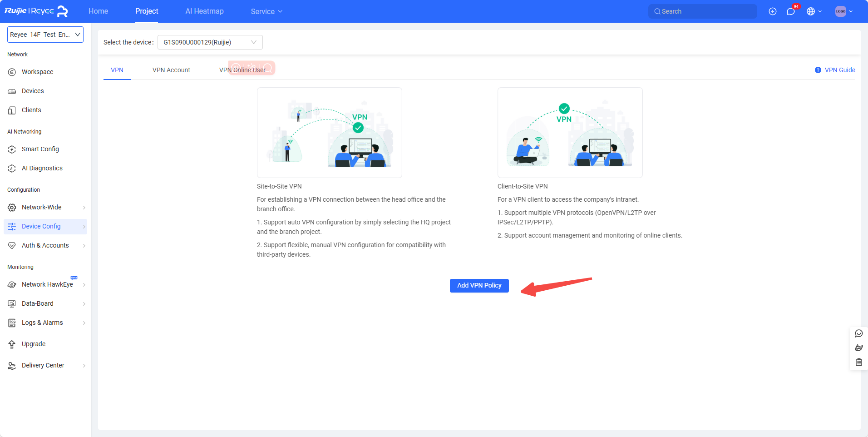Click the VPN Guide question mark icon

818,70
